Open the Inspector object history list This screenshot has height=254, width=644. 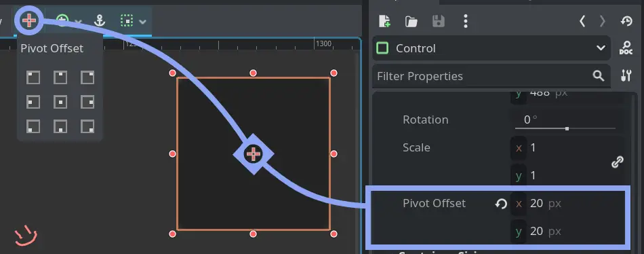click(626, 21)
